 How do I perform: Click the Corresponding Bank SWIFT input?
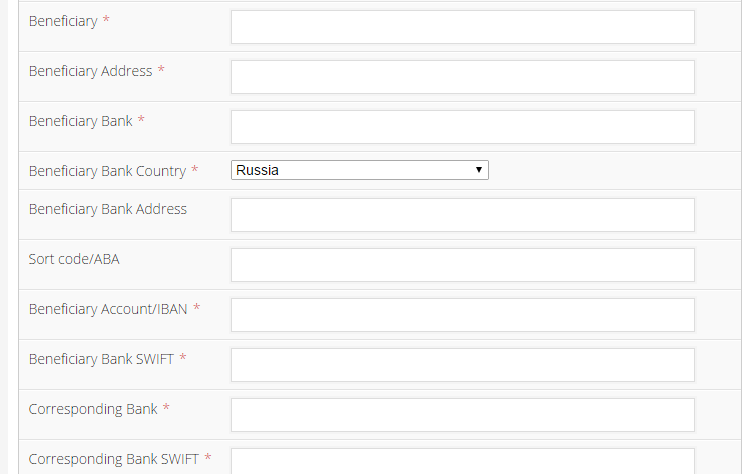click(462, 462)
